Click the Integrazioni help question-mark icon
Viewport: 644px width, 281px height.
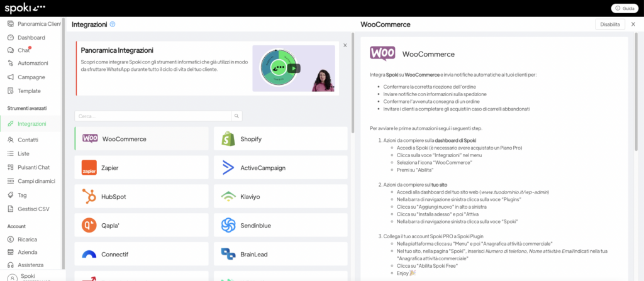point(113,24)
